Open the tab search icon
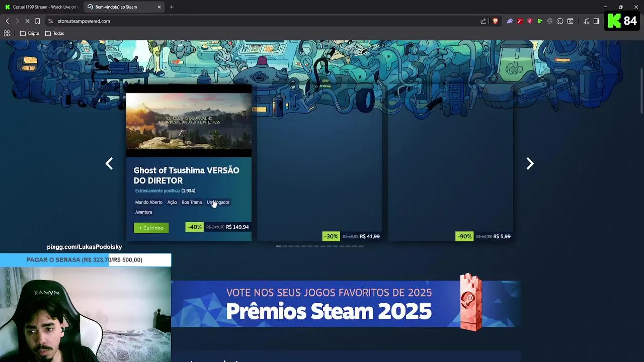Image resolution: width=644 pixels, height=362 pixels. (x=571, y=21)
